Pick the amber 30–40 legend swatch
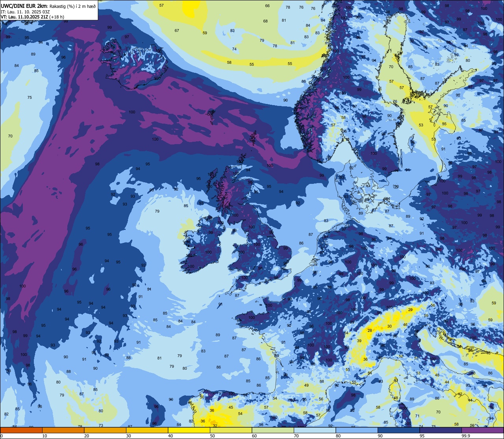 147,430
